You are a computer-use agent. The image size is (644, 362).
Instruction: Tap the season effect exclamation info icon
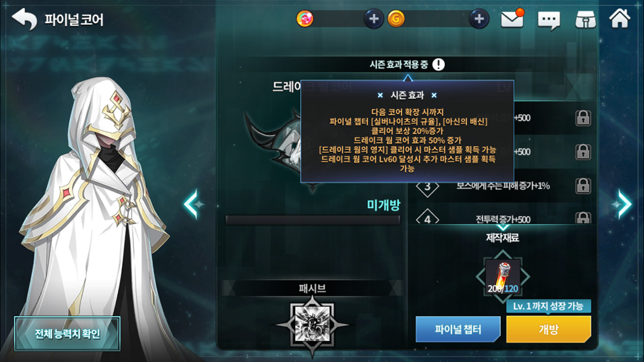(x=438, y=64)
